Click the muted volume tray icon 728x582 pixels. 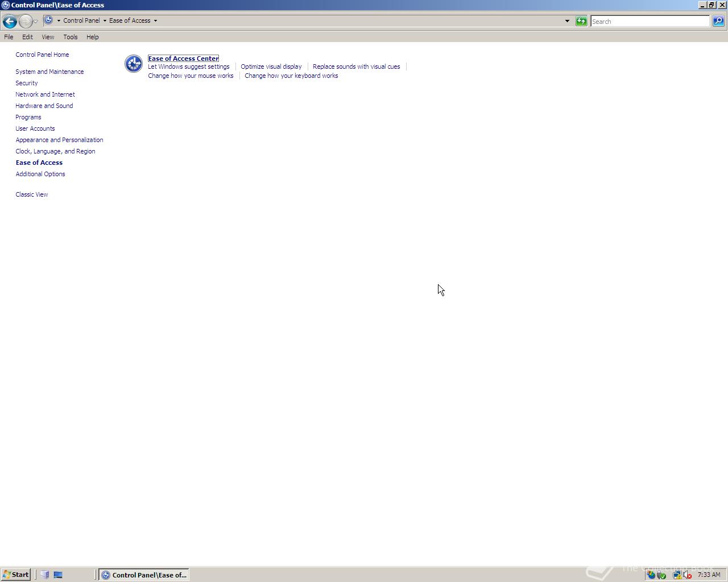point(688,575)
